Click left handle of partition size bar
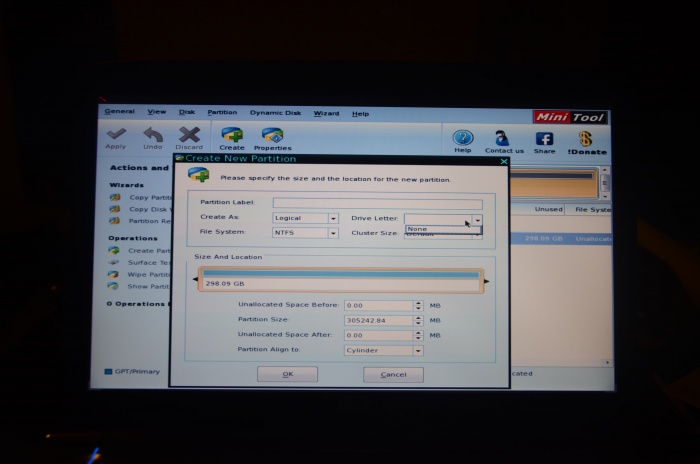 pos(196,279)
